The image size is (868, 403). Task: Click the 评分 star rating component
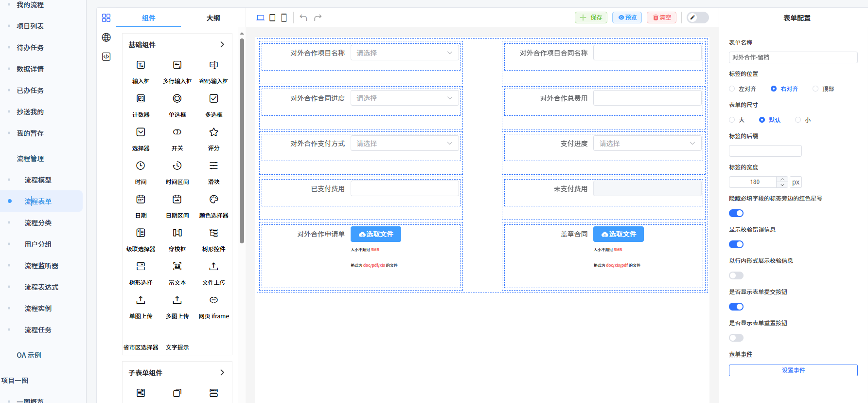click(x=213, y=132)
